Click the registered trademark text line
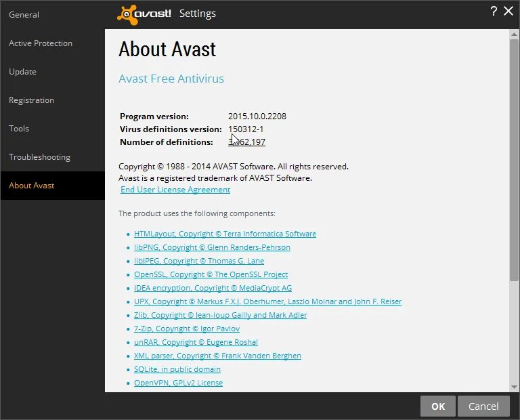Viewport: 520px width, 420px height. (x=215, y=178)
